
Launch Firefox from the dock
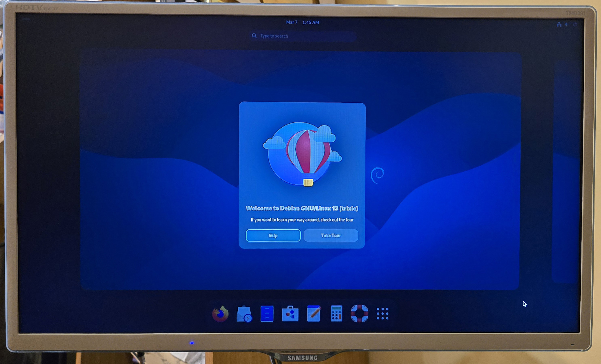click(x=220, y=314)
